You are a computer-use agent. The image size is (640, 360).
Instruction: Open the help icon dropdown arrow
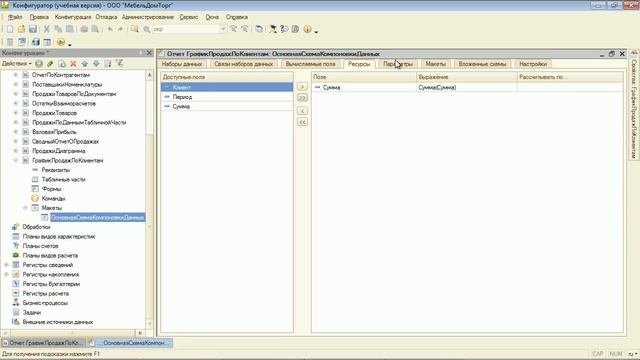pyautogui.click(x=316, y=31)
